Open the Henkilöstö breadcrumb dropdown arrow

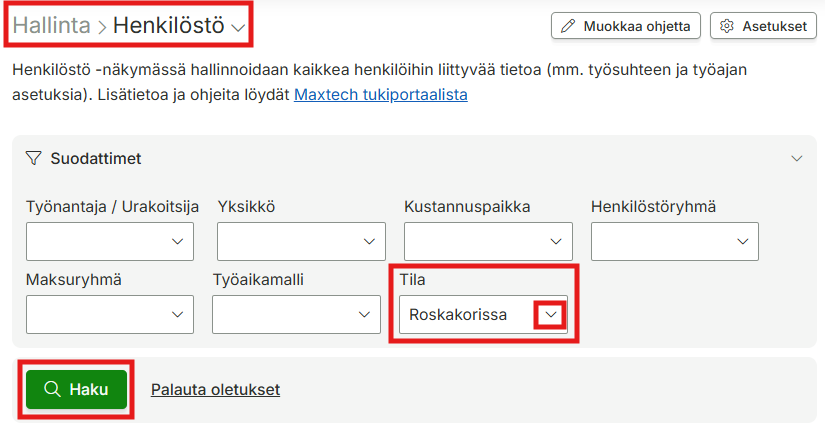tap(238, 27)
